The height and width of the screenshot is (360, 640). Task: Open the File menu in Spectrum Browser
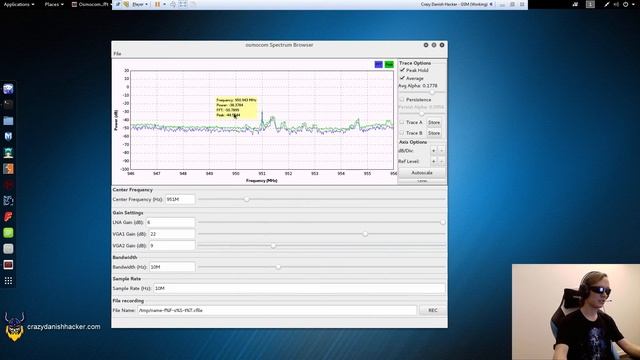117,53
